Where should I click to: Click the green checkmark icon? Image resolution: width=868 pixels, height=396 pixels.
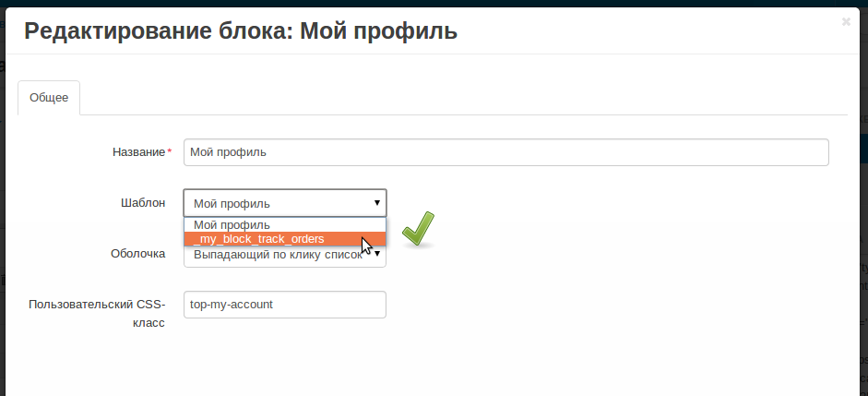pos(418,229)
